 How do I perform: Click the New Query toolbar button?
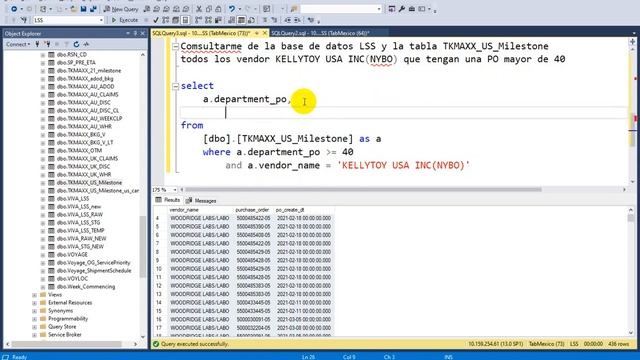(x=121, y=9)
